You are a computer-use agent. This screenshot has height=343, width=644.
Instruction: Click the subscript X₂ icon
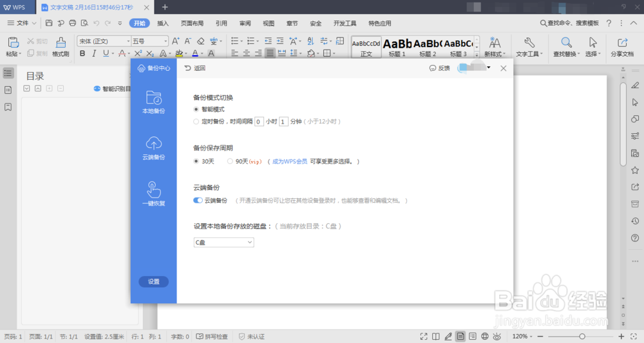(150, 53)
